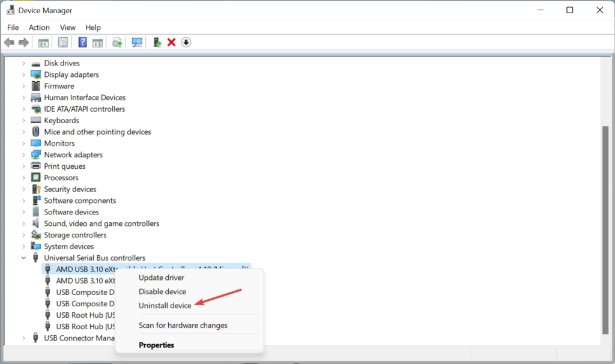
Task: Open the Properties sheet toolbar icon
Action: click(x=62, y=43)
